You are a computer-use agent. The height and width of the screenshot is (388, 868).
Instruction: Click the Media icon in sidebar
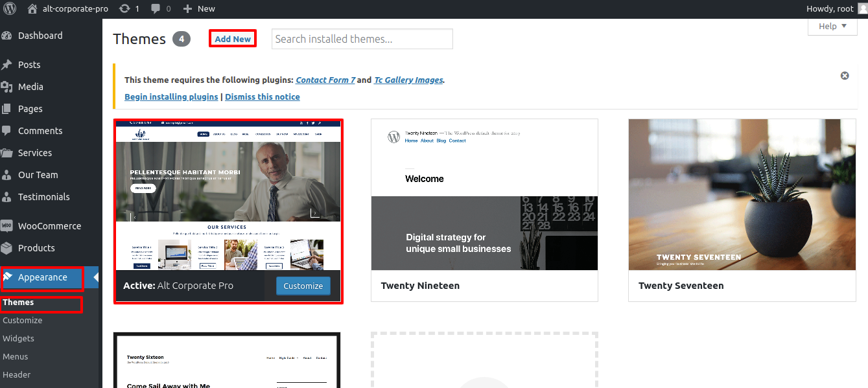[x=7, y=87]
